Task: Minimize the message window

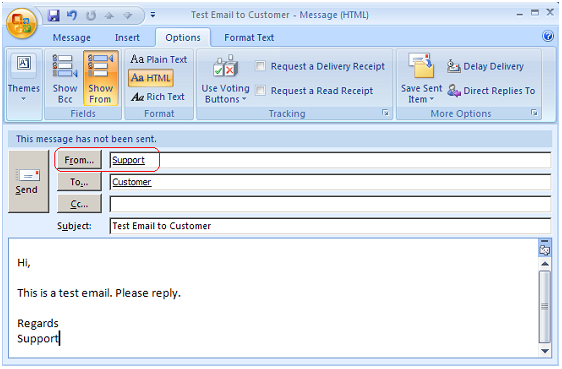Action: (520, 14)
